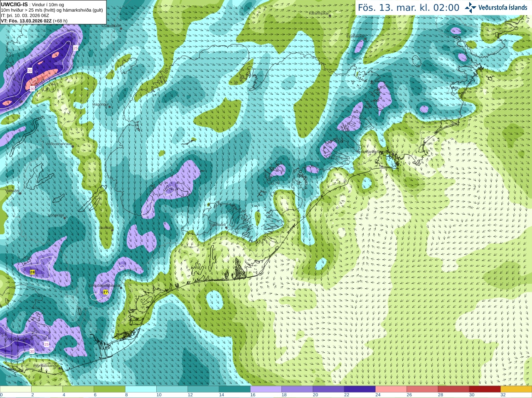
Task: Click the legend scale number 16
Action: [x=253, y=395]
